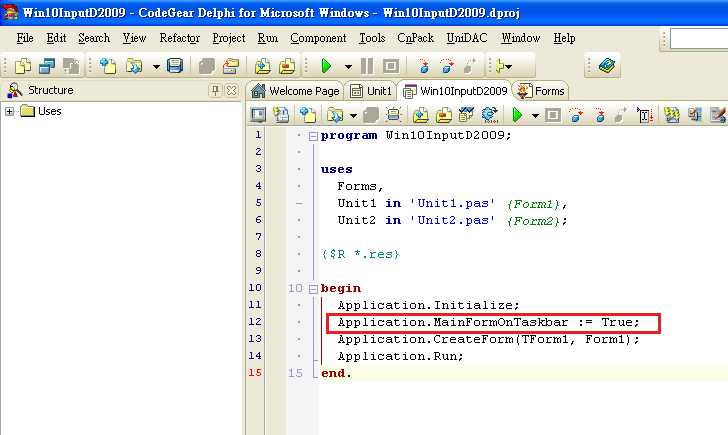Switch to the Forms tab
The image size is (728, 435).
coord(541,91)
